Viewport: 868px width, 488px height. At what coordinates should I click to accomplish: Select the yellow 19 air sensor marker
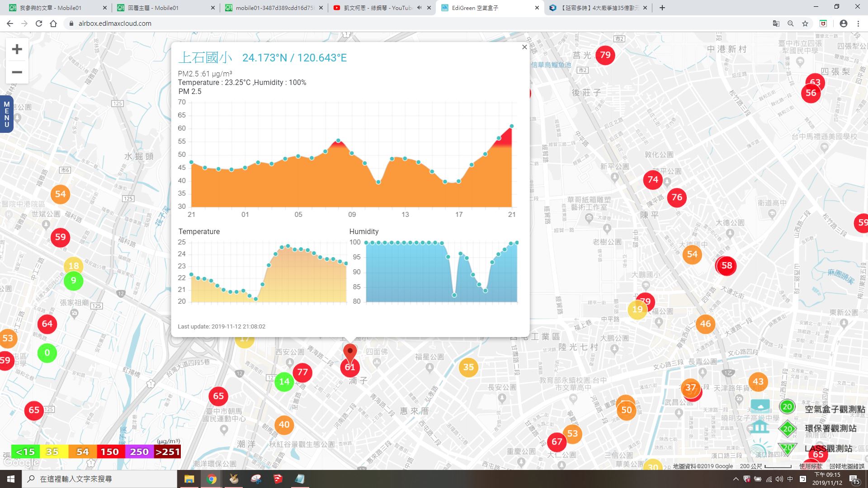point(637,310)
